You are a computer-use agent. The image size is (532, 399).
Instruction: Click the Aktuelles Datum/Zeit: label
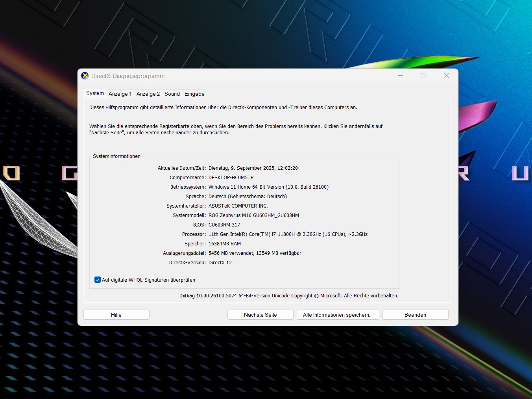point(182,168)
